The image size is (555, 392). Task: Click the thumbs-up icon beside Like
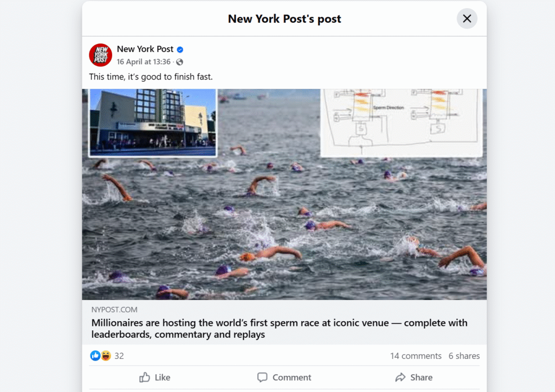pos(144,377)
